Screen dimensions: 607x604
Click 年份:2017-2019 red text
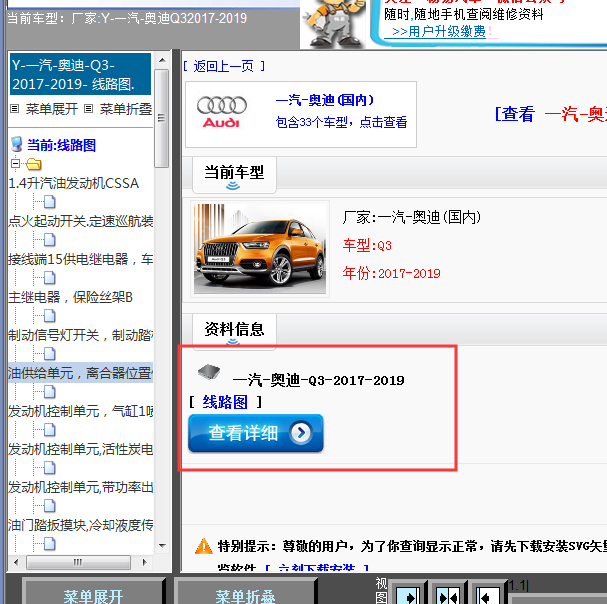(391, 273)
